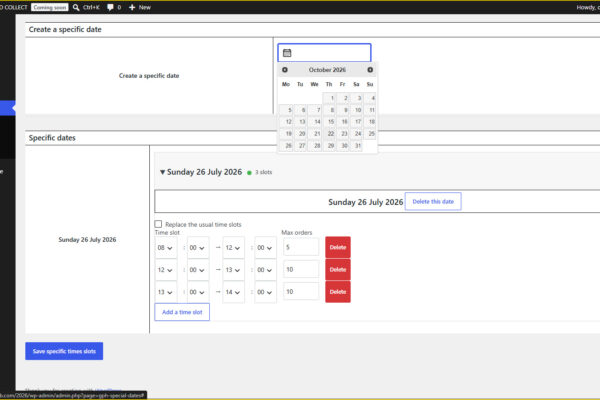Click the Howdy account menu in admin bar
This screenshot has width=600, height=400.
pyautogui.click(x=588, y=7)
